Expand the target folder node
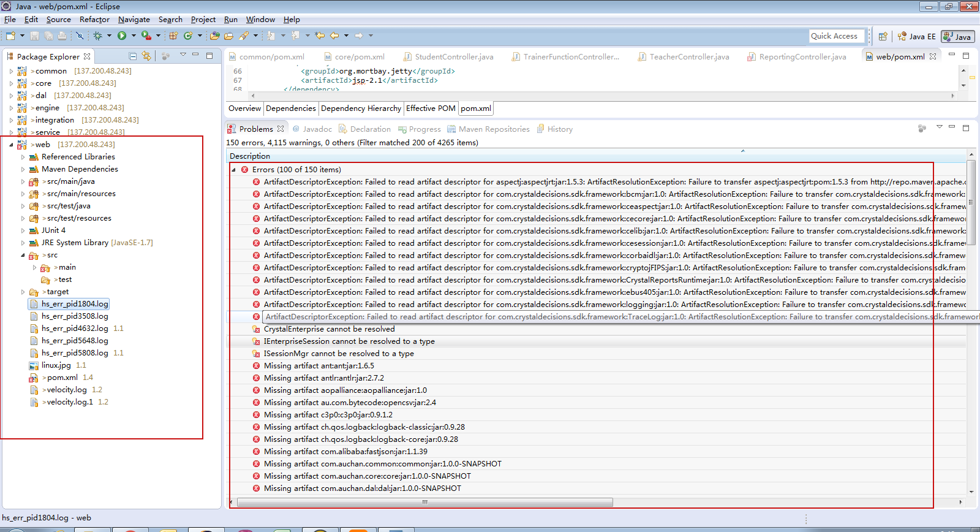980x532 pixels. point(23,292)
